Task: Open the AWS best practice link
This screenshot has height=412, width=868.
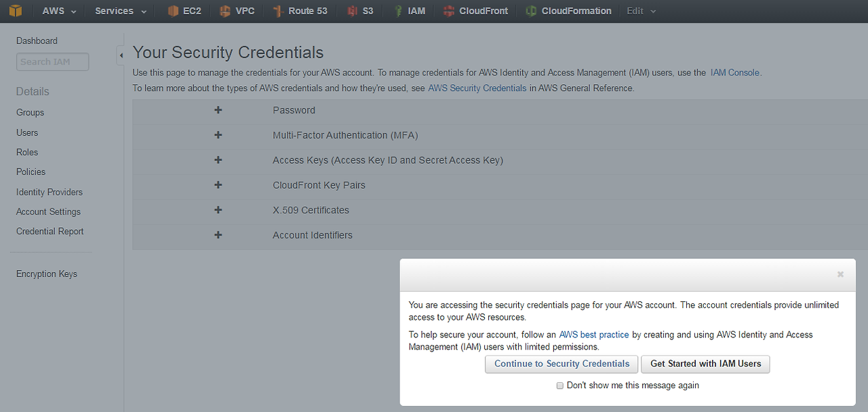Action: coord(594,335)
